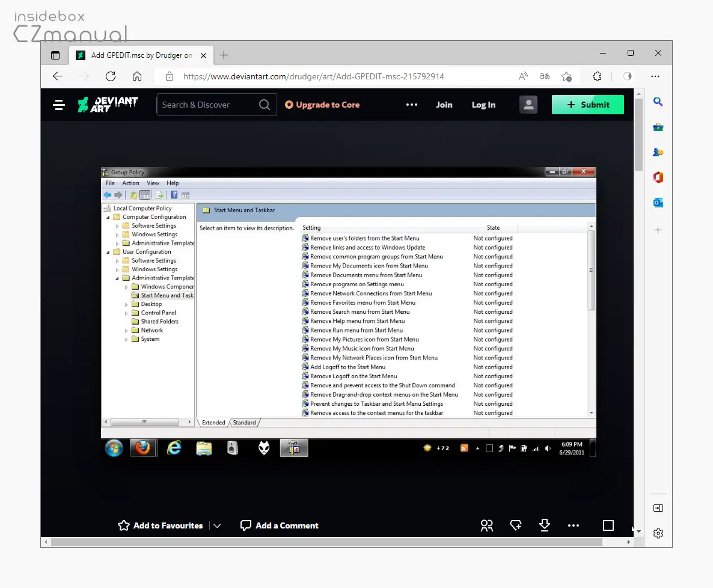Expand the chevron next to Add to Favourites
This screenshot has height=588, width=713.
[x=217, y=525]
